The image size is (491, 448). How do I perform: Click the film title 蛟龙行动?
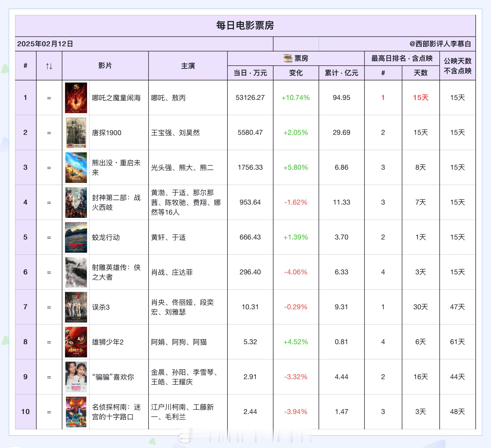tap(106, 237)
